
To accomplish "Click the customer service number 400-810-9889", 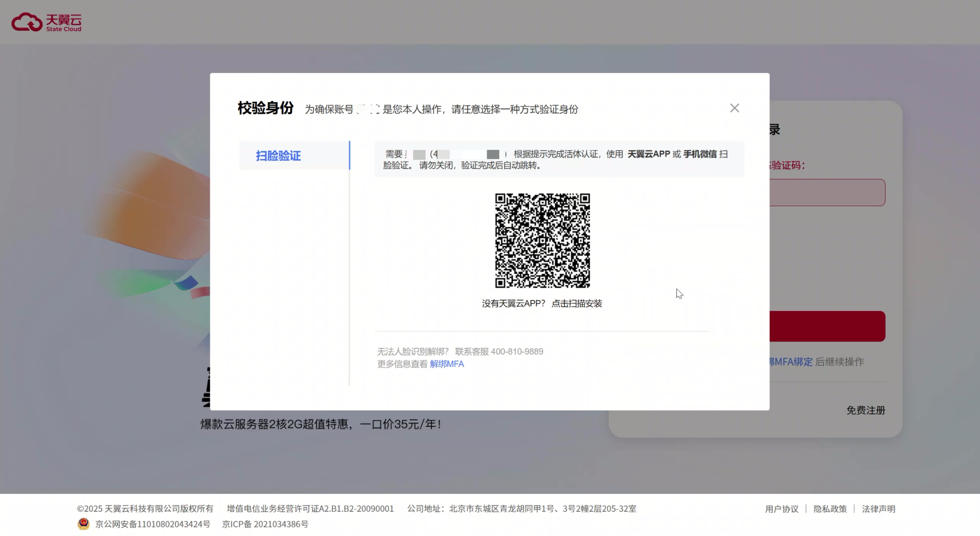I will (x=517, y=351).
